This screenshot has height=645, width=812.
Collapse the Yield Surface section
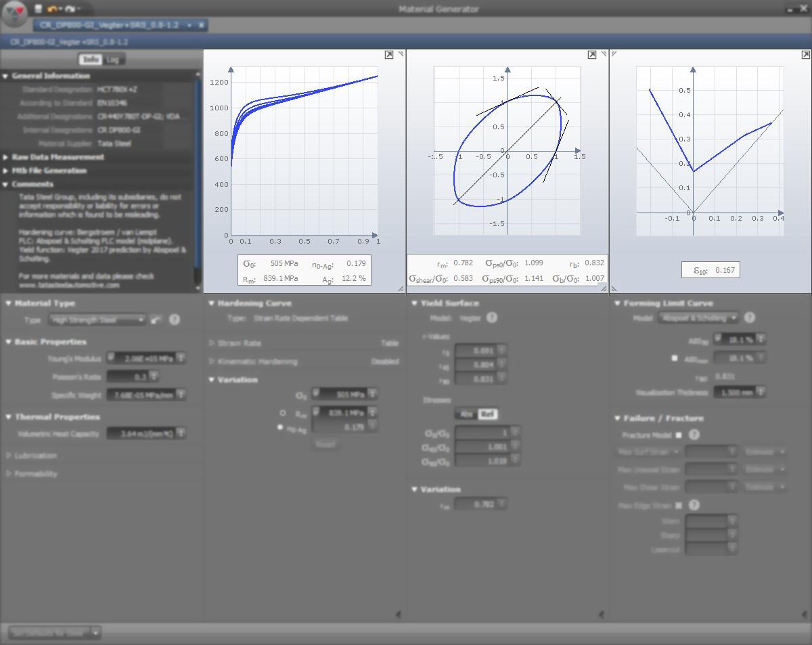[414, 303]
